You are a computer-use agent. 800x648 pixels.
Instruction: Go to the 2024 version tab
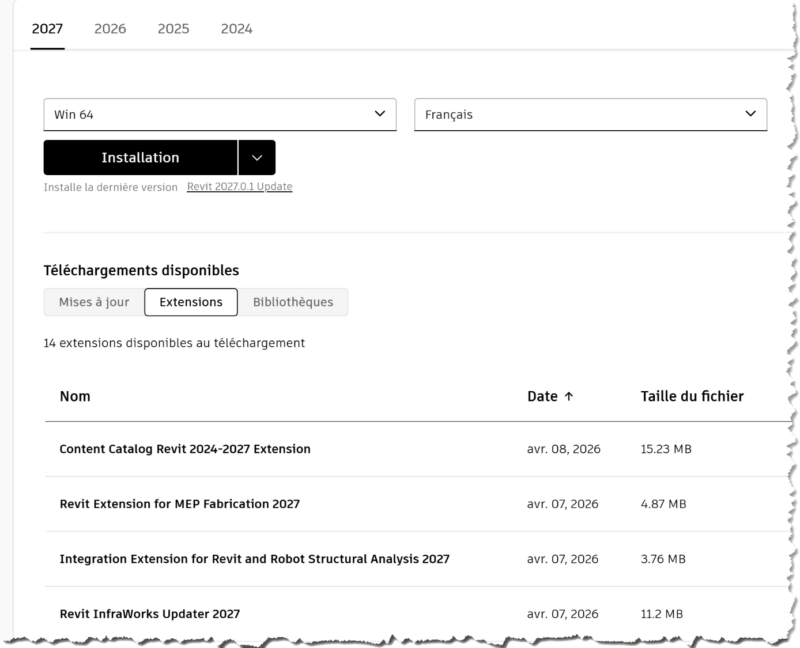(236, 29)
